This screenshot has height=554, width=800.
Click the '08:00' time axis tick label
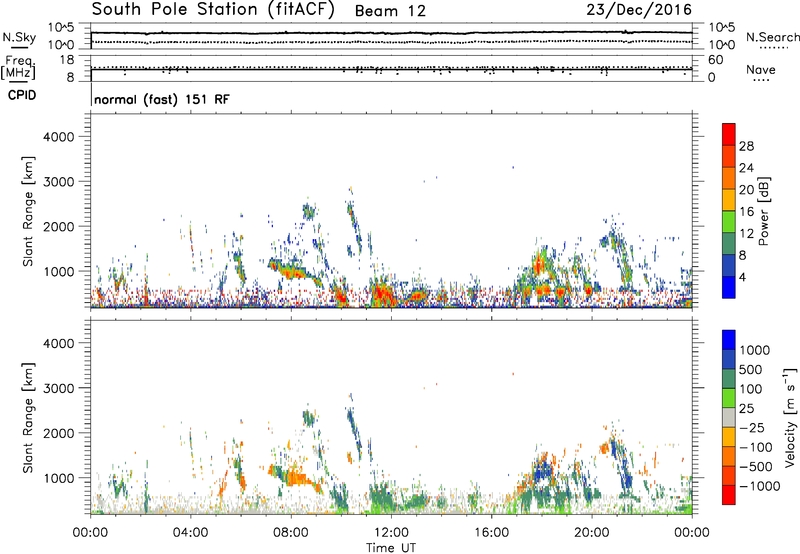[x=291, y=533]
